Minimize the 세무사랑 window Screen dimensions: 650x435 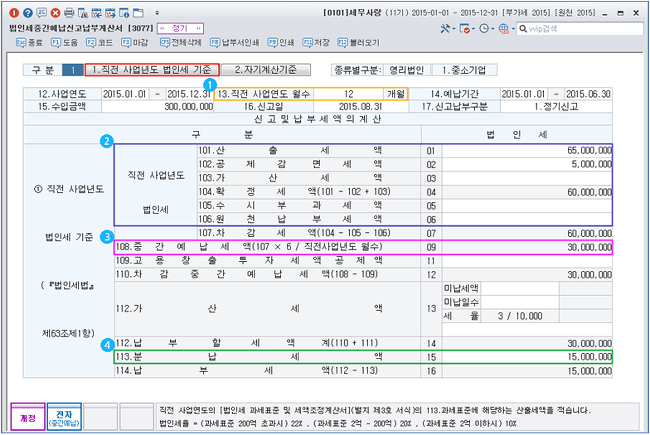(606, 13)
